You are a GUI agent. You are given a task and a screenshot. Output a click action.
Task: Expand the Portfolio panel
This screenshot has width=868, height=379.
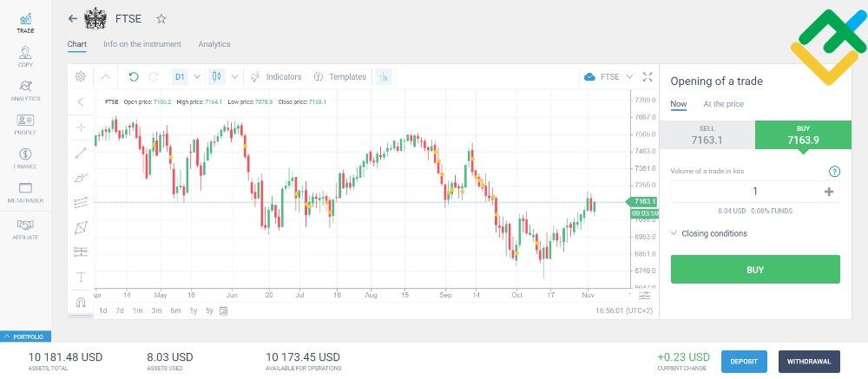25,337
